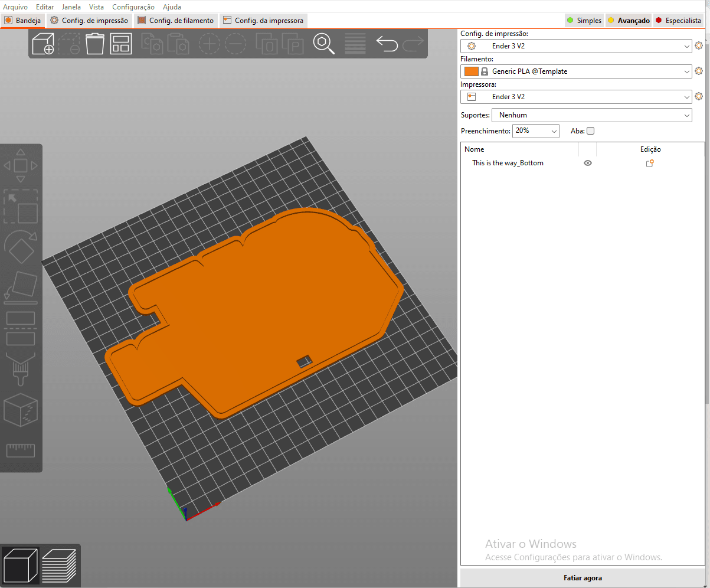Click the orange filament color swatch
This screenshot has width=710, height=588.
click(471, 71)
